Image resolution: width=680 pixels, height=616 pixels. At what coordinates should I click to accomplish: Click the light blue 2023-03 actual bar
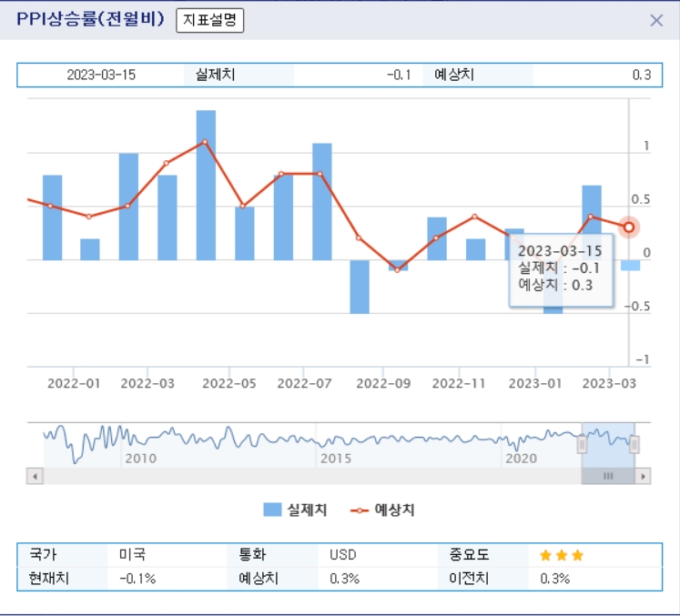tap(630, 266)
